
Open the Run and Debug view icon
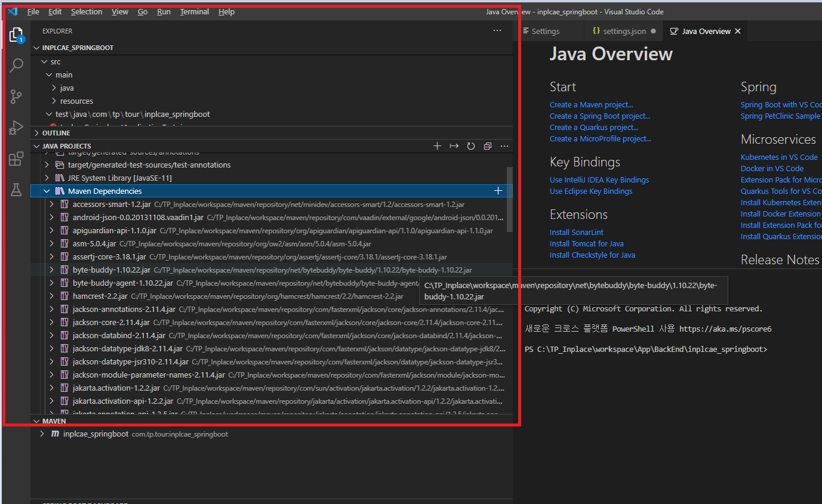pos(16,128)
